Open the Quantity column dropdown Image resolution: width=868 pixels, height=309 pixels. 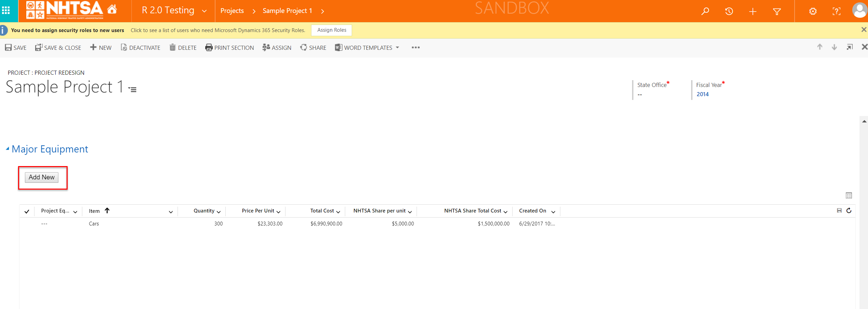click(x=219, y=212)
